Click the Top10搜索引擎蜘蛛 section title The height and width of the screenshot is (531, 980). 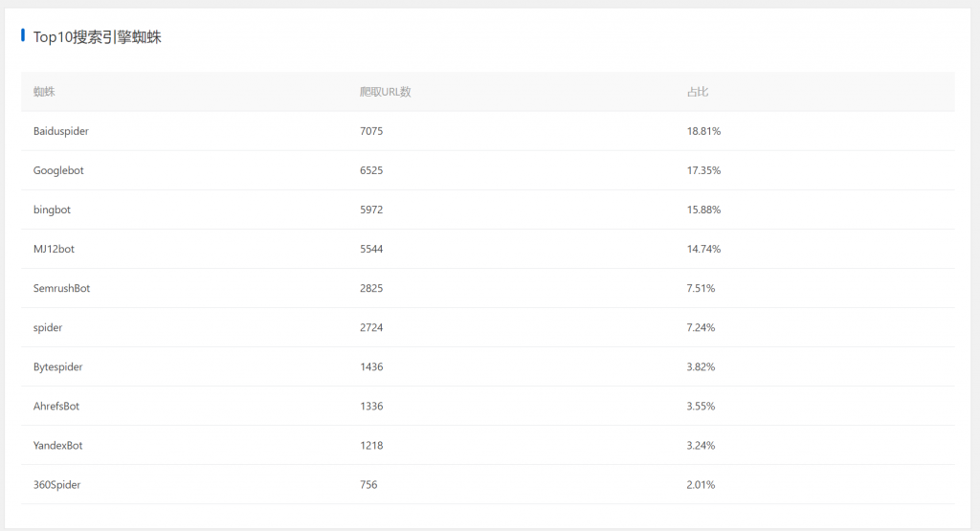click(97, 37)
